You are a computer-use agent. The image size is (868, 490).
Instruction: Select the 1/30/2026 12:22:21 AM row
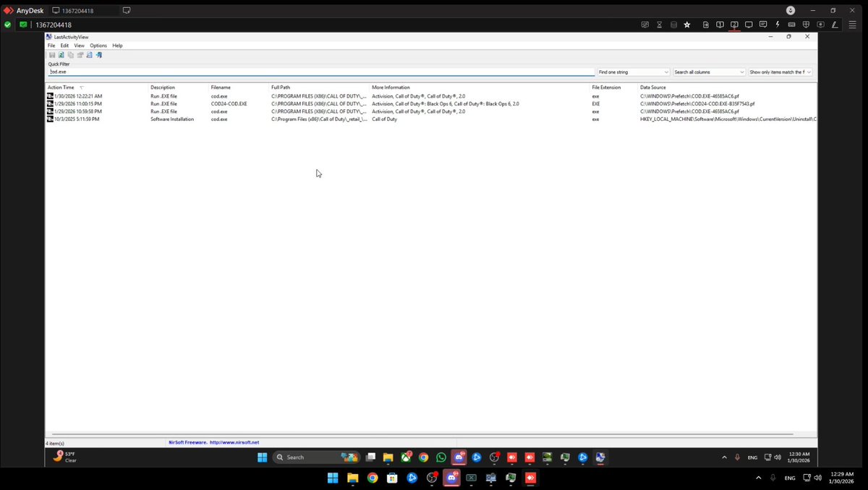pos(431,96)
